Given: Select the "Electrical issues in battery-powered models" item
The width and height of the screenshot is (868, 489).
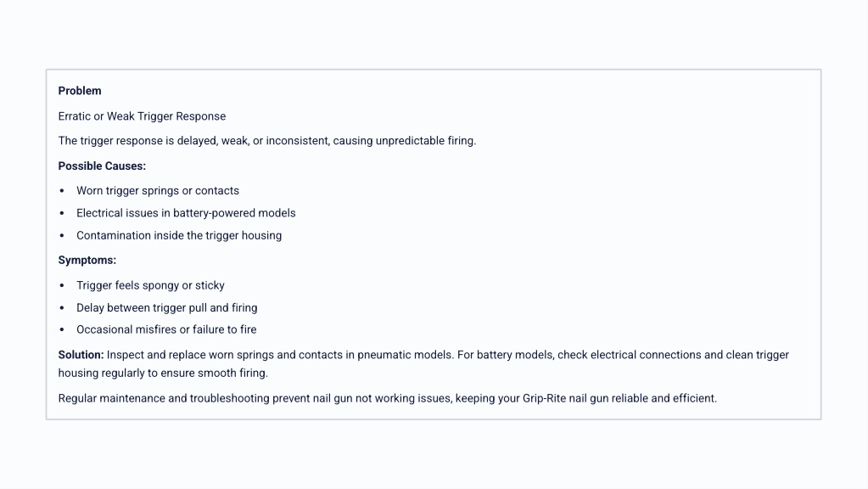Looking at the screenshot, I should (x=186, y=213).
